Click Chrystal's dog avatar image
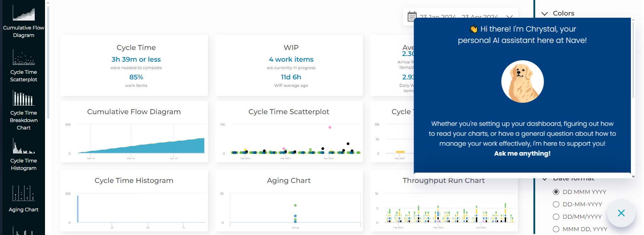The height and width of the screenshot is (235, 644). coord(522,82)
